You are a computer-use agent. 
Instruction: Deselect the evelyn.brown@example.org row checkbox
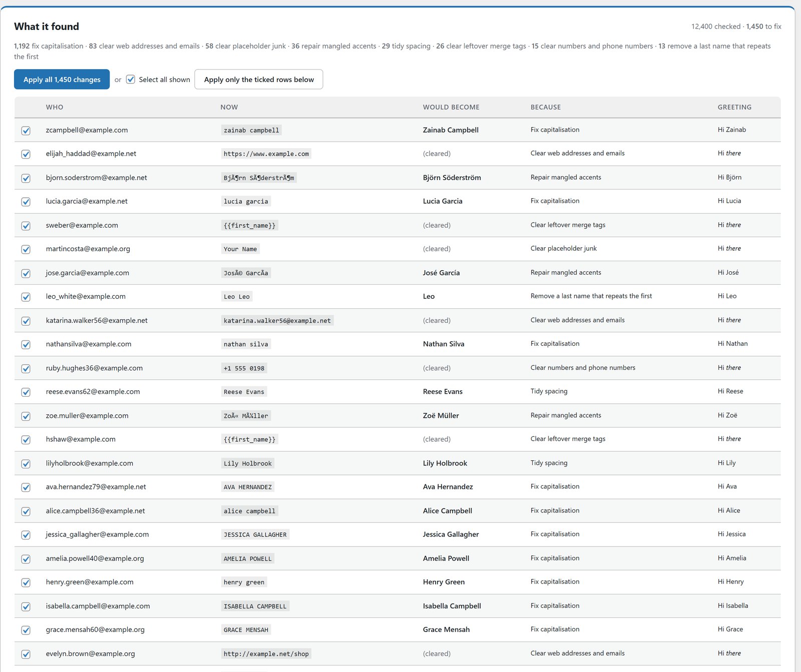[x=26, y=654]
